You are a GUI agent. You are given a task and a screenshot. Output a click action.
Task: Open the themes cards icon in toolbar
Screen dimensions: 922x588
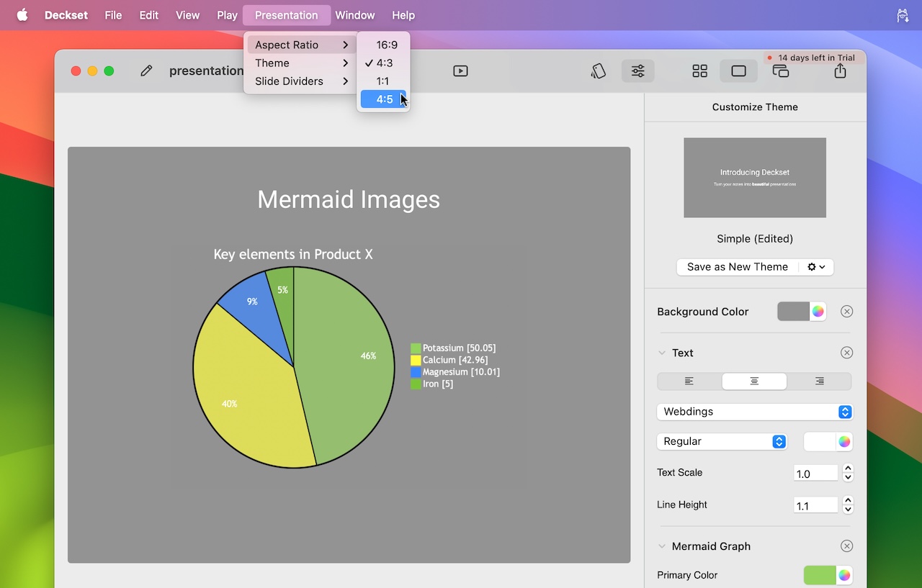coord(598,71)
